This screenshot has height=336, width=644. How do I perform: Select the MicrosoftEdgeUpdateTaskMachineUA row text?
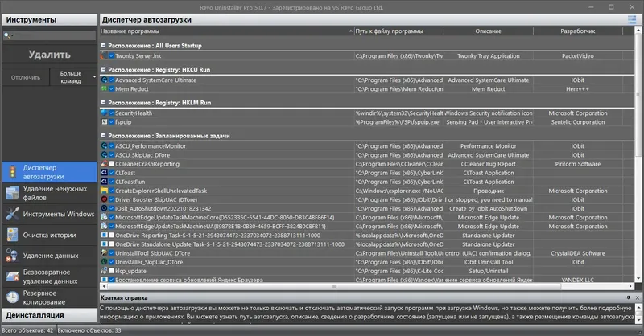[221, 227]
